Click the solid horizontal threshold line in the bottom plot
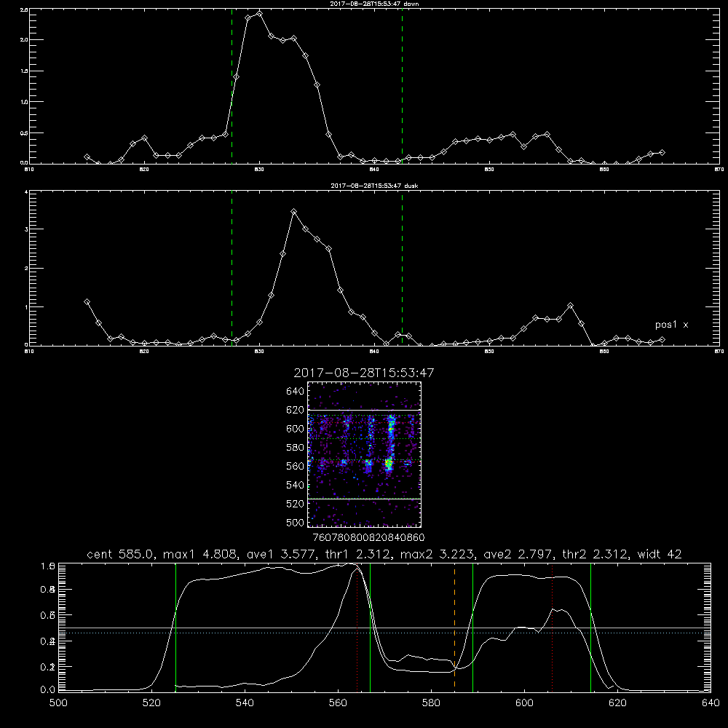 (x=384, y=628)
